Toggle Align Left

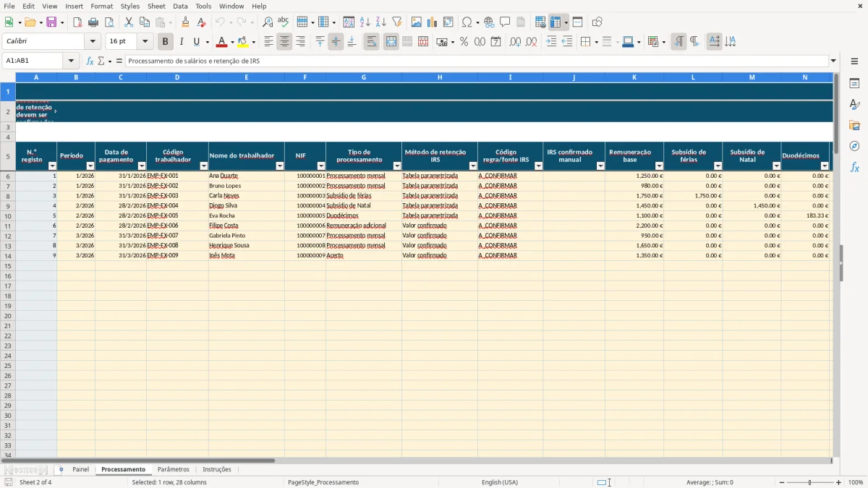[268, 42]
